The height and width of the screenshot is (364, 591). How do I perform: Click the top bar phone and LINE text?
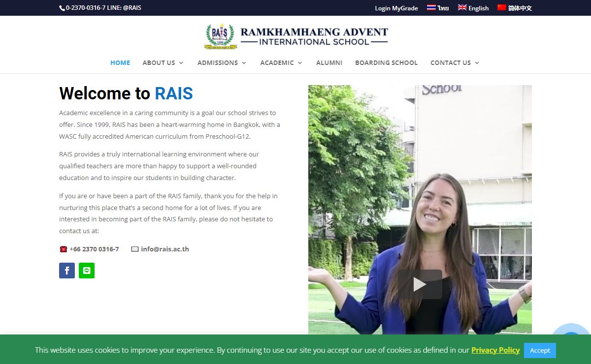103,8
